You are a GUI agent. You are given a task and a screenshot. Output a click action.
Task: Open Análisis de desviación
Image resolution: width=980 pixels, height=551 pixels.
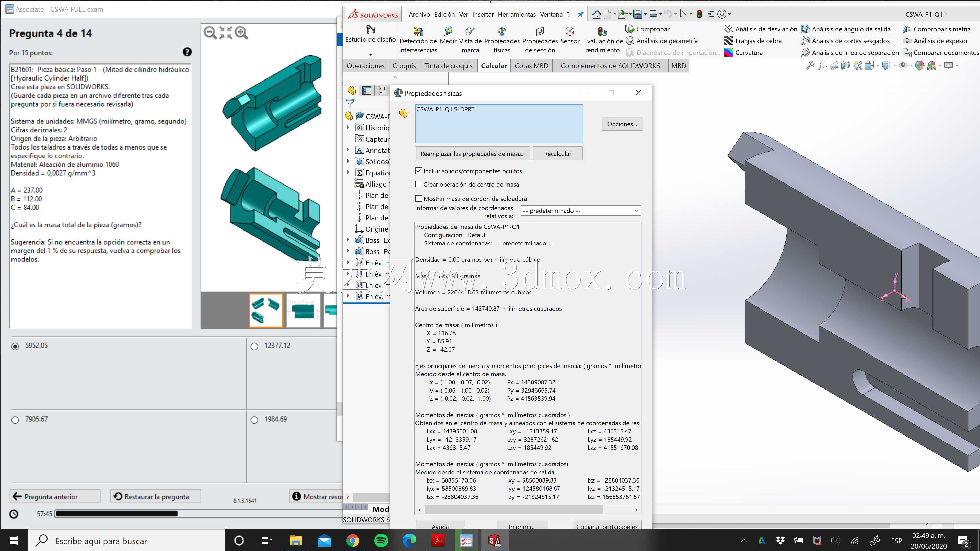point(761,29)
